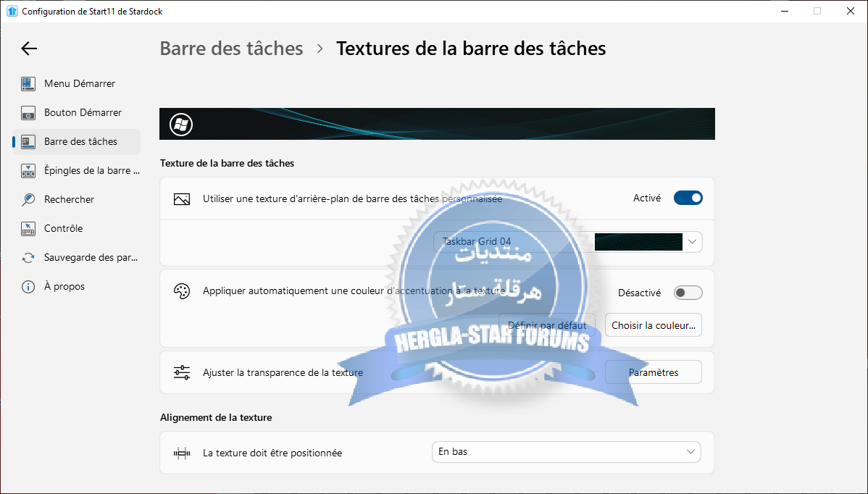Open transparency Paramètres button
This screenshot has width=868, height=494.
654,372
